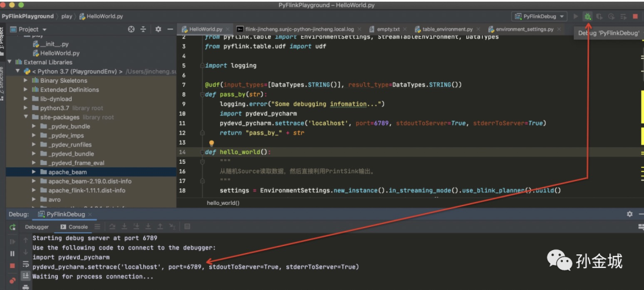This screenshot has height=290, width=644.
Task: Select HelloWorld.py in the Project tree
Action: (x=56, y=54)
